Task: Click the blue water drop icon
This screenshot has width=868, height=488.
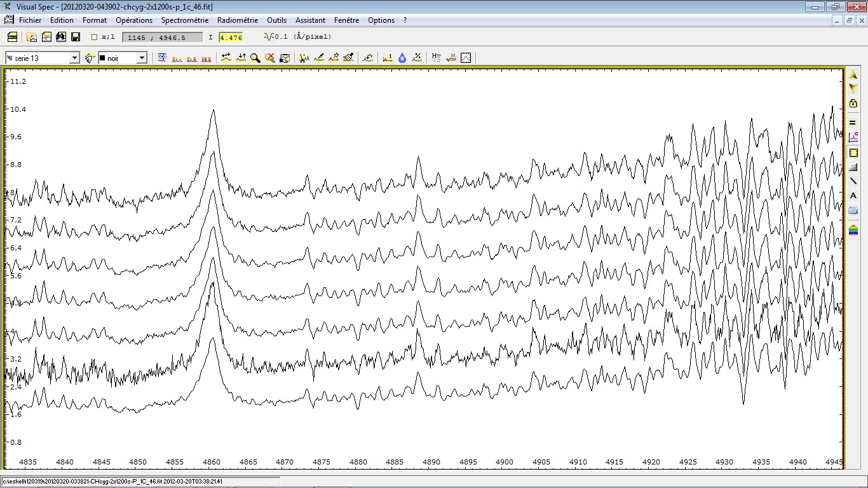Action: pos(402,58)
